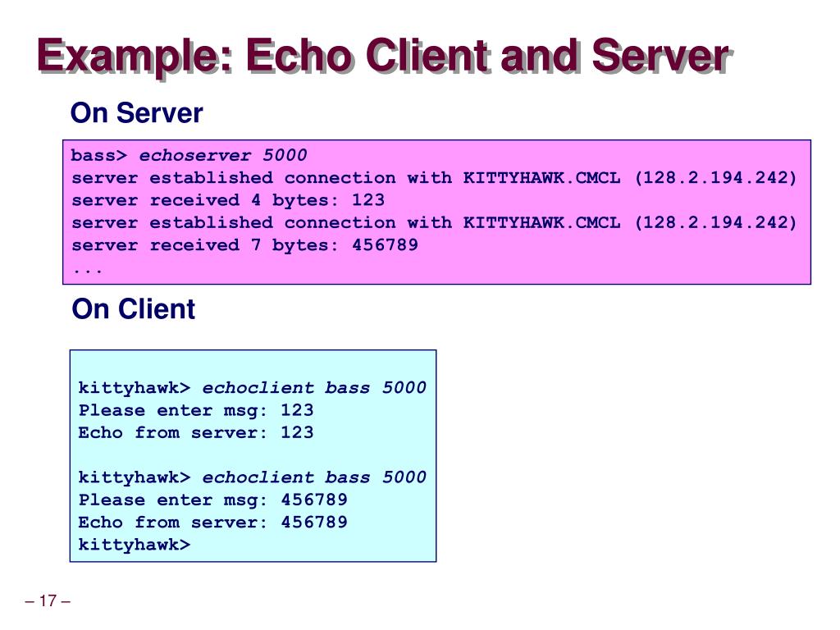This screenshot has width=840, height=630.
Task: Click "server received 7 bytes: 456789" line
Action: [x=244, y=245]
